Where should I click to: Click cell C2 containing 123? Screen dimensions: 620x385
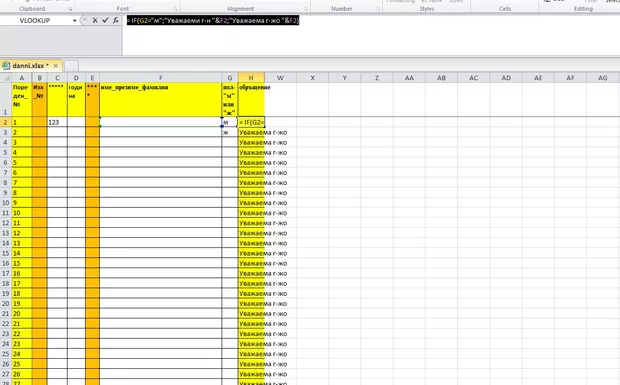[57, 122]
